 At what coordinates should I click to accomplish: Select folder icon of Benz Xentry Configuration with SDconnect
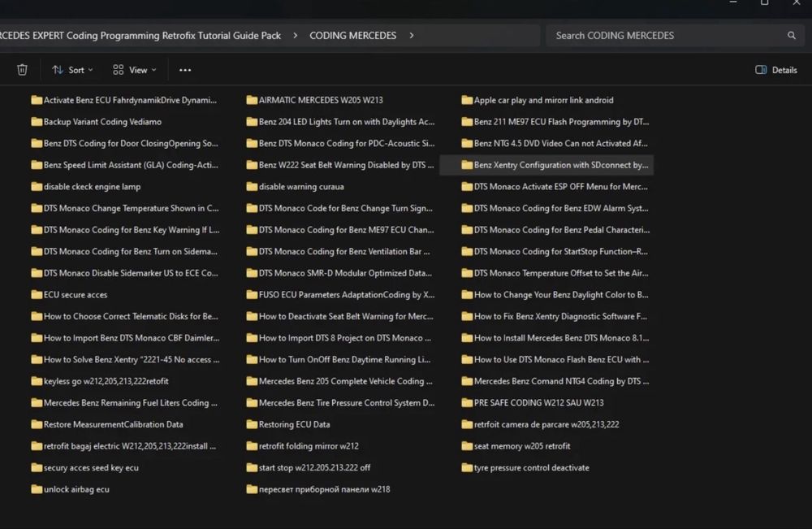pos(467,165)
